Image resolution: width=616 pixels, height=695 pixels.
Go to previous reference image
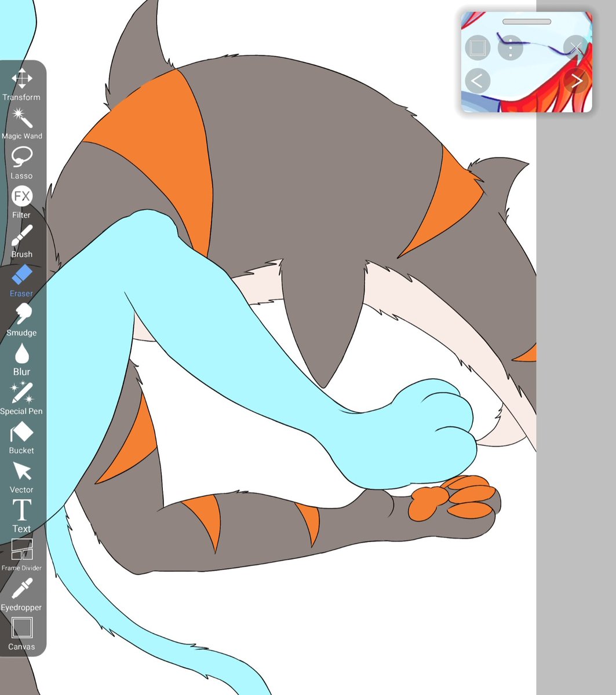[x=477, y=81]
